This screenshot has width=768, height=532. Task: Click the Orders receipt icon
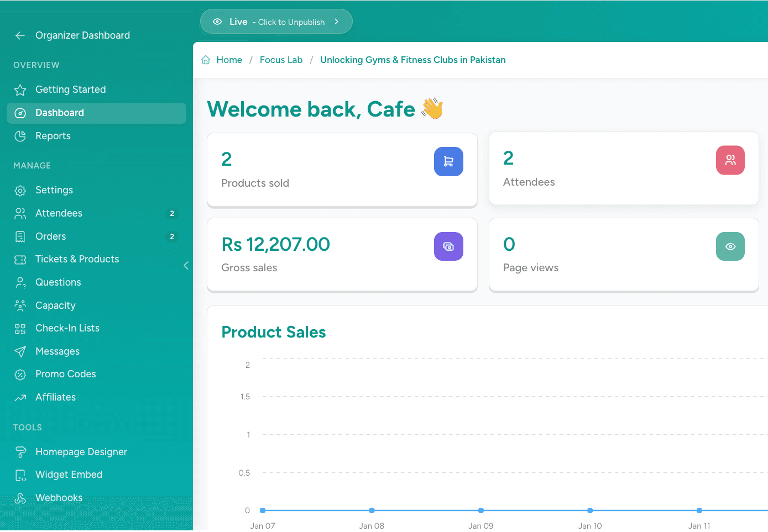[x=20, y=236]
